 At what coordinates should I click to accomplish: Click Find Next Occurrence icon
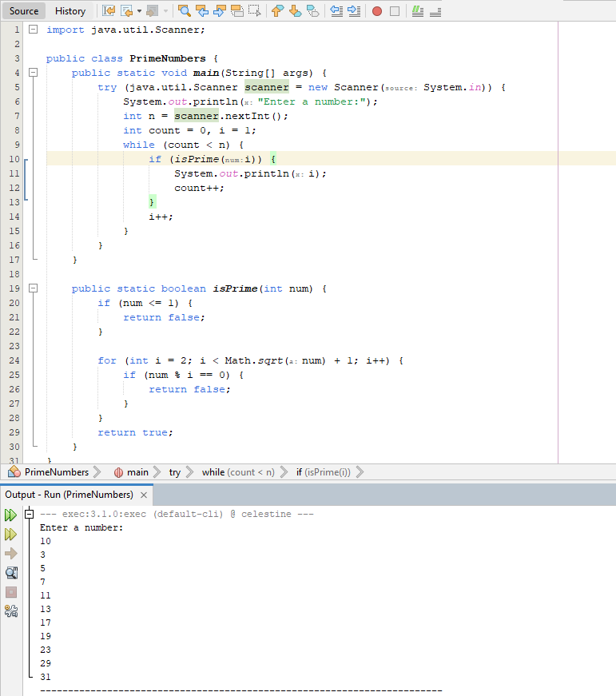[x=219, y=10]
